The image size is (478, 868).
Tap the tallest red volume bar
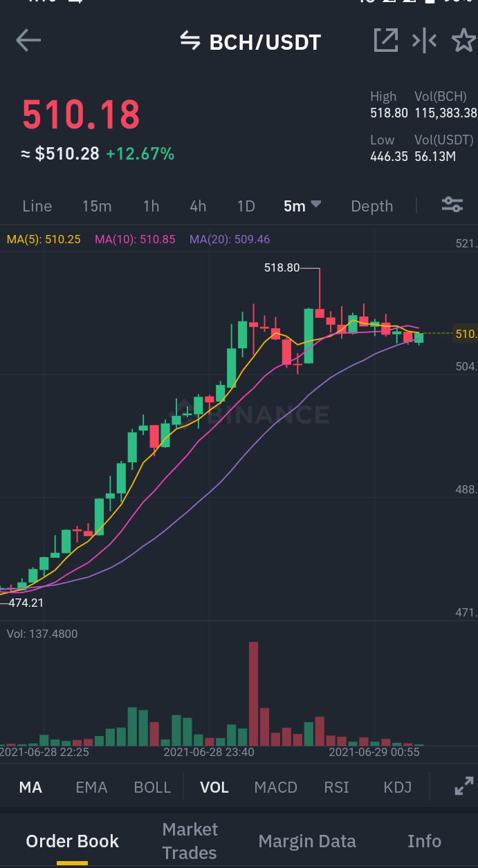tap(253, 694)
